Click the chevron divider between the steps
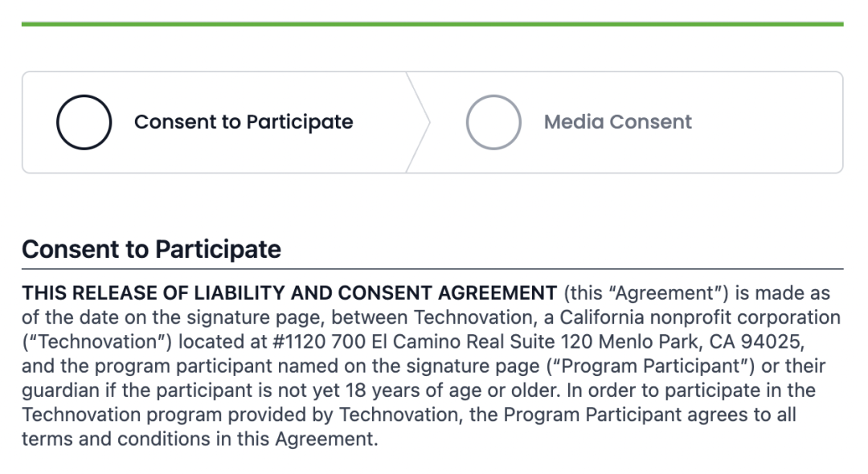Viewport: 868px width, 474px height. (419, 122)
